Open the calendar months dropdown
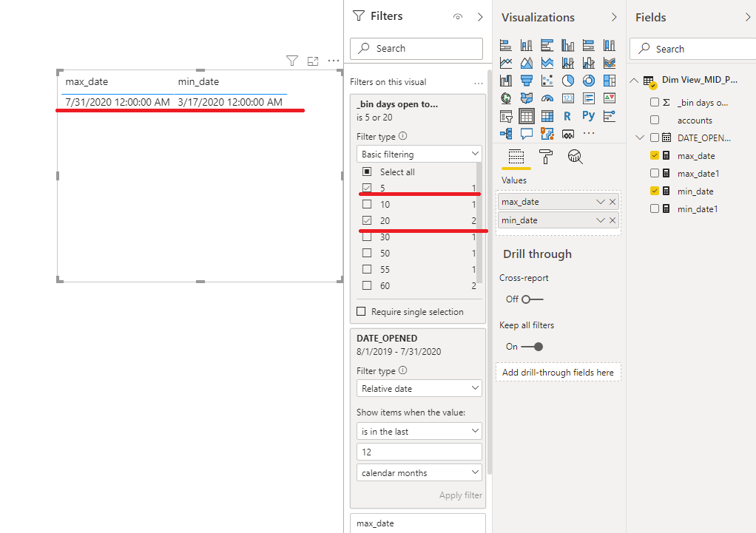Image resolution: width=756 pixels, height=533 pixels. click(419, 473)
